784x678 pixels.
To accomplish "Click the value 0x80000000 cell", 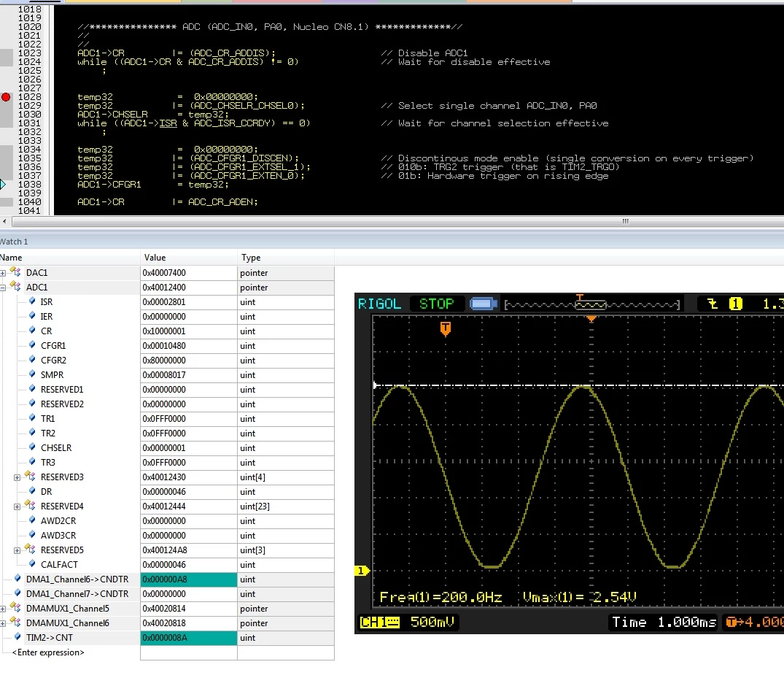I will (x=188, y=361).
